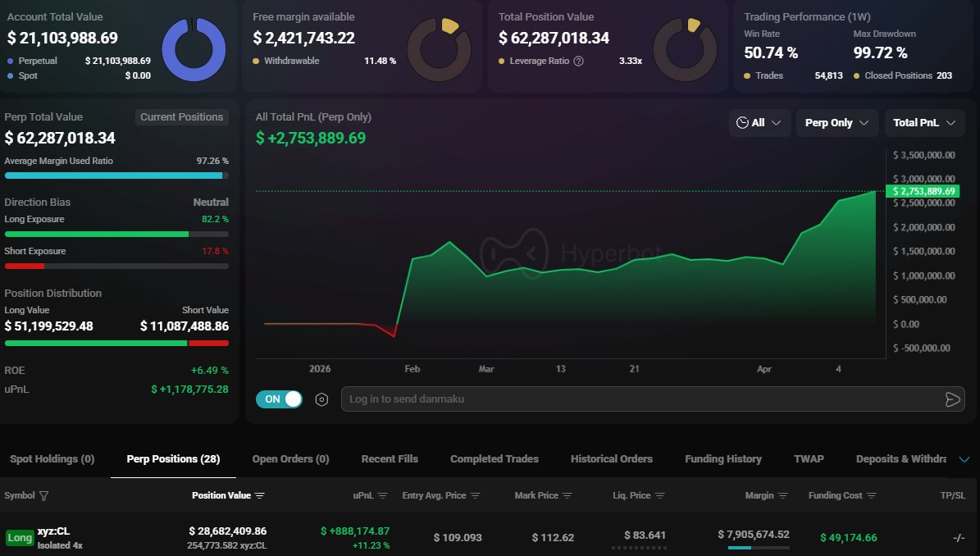Click the $ 28,682,409.86 position value
This screenshot has height=556, width=980.
[x=227, y=531]
